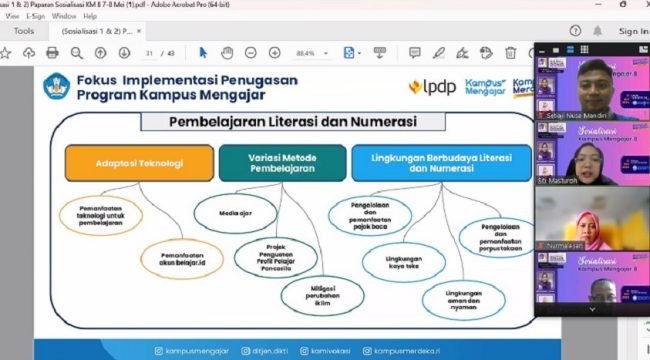Image resolution: width=650 pixels, height=360 pixels.
Task: Click the kamivokasi Instagram handle
Action: click(x=325, y=351)
